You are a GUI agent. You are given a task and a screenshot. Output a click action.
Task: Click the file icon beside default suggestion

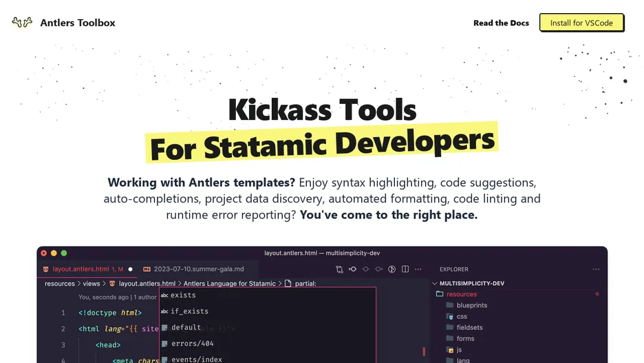(x=164, y=328)
